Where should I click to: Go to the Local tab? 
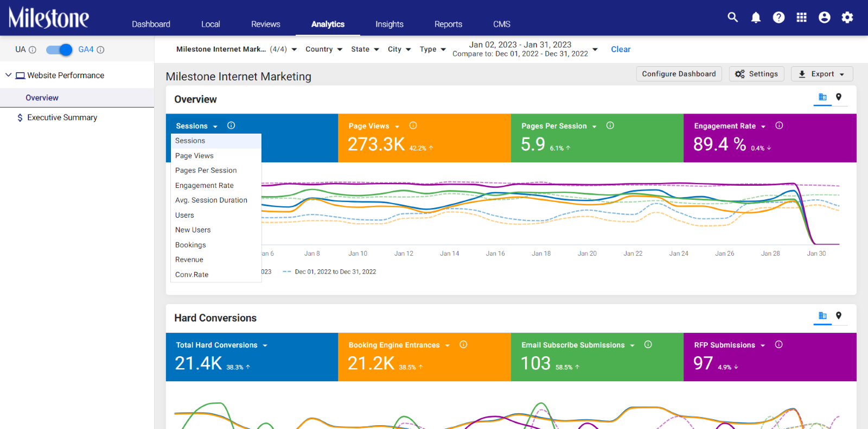point(210,24)
